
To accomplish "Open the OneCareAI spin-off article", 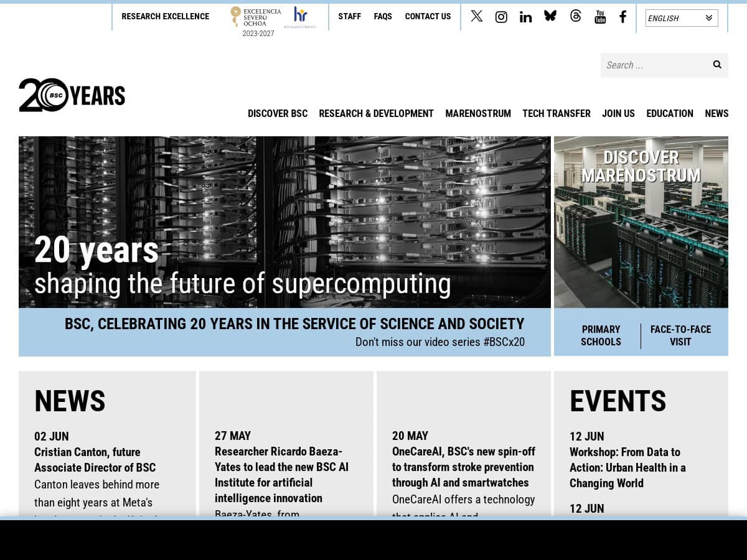I will (x=464, y=467).
